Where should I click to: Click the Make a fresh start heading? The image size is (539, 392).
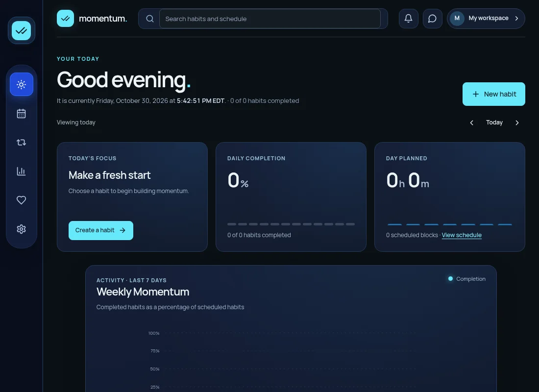(109, 175)
